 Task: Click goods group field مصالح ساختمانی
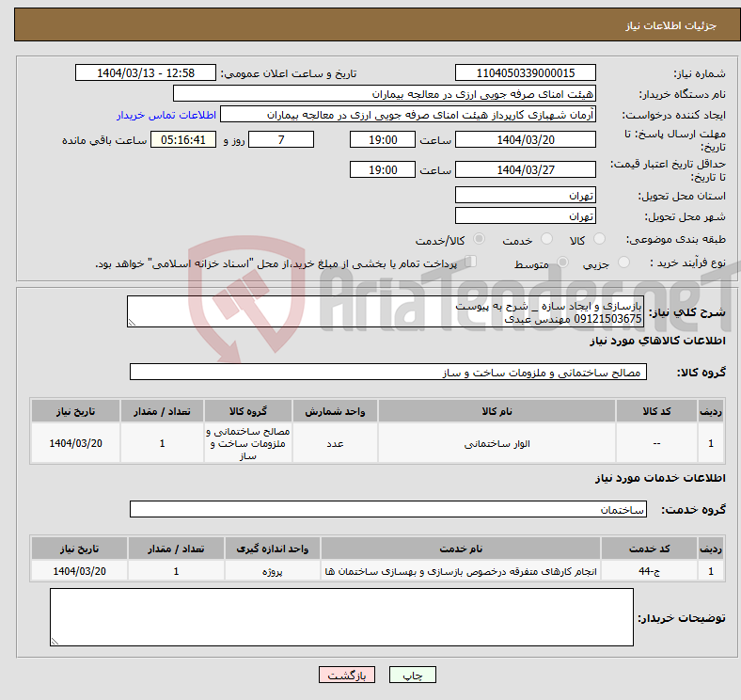[x=388, y=372]
